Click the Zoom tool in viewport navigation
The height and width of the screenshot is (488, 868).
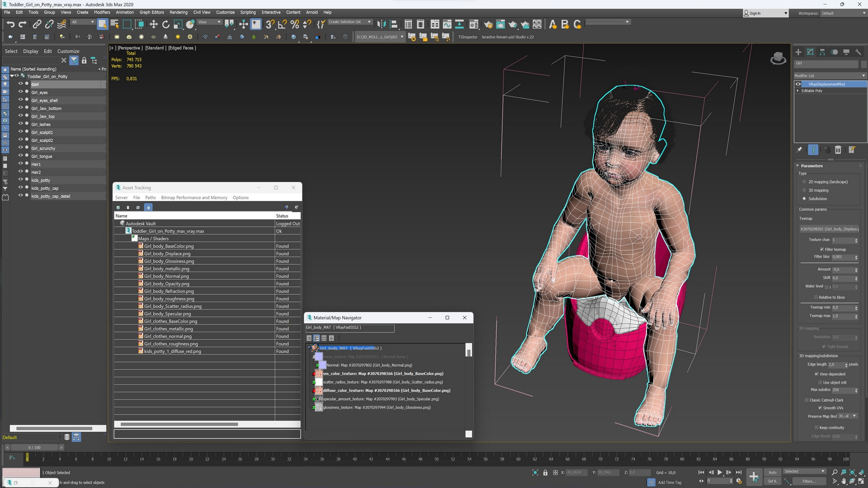(835, 472)
